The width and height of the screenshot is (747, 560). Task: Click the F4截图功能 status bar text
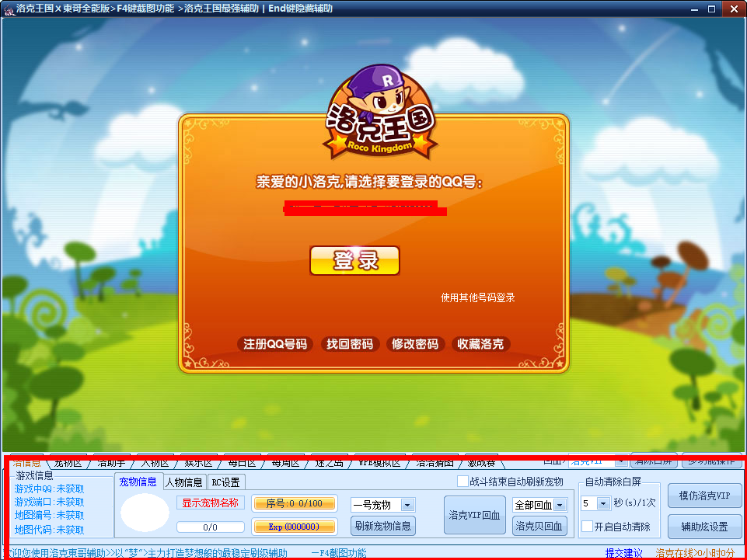(x=339, y=553)
